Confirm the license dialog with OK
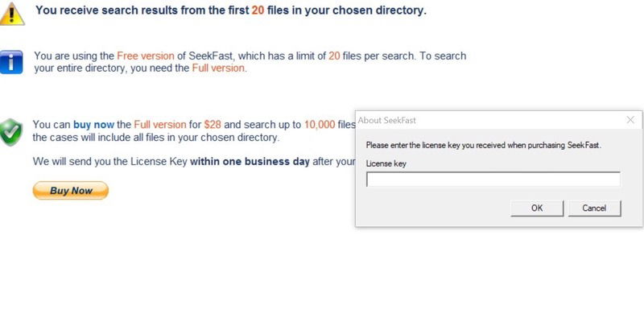The height and width of the screenshot is (322, 644). 537,208
